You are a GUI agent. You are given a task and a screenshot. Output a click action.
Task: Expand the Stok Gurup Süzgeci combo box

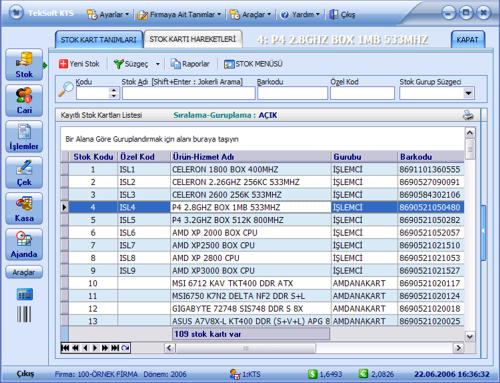coord(468,93)
